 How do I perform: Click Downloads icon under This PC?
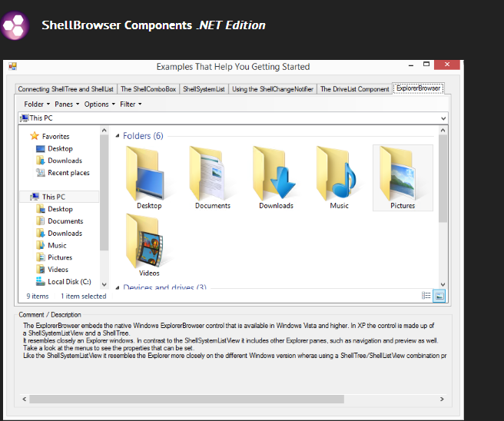(41, 233)
